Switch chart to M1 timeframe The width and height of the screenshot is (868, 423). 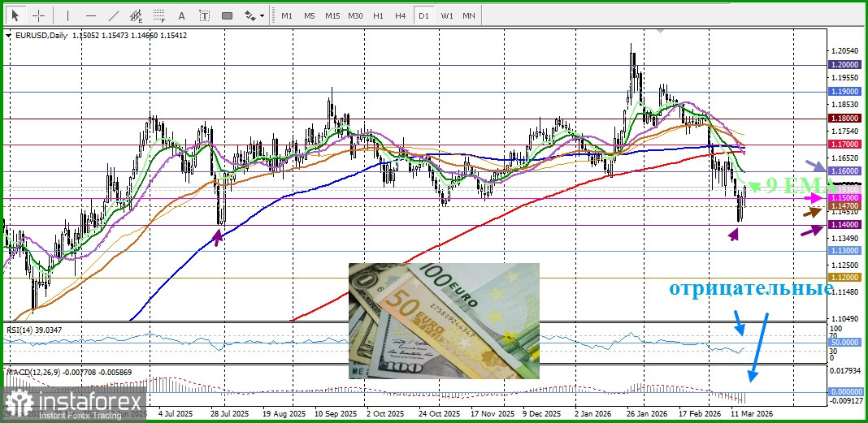[x=287, y=15]
